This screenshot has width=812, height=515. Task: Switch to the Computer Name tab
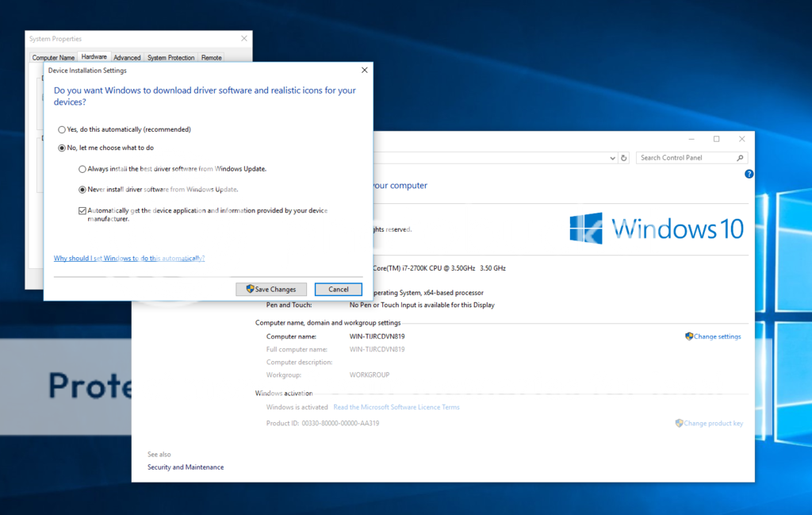pos(53,57)
